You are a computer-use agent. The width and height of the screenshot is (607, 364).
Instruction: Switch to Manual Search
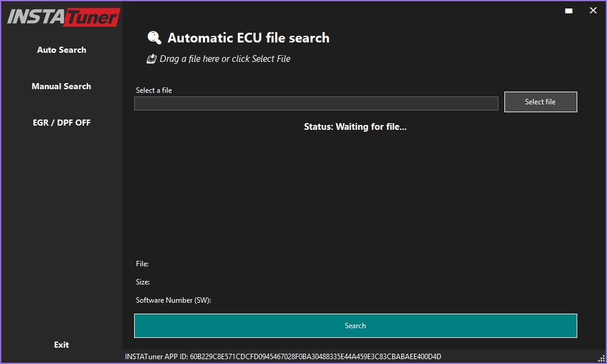61,86
